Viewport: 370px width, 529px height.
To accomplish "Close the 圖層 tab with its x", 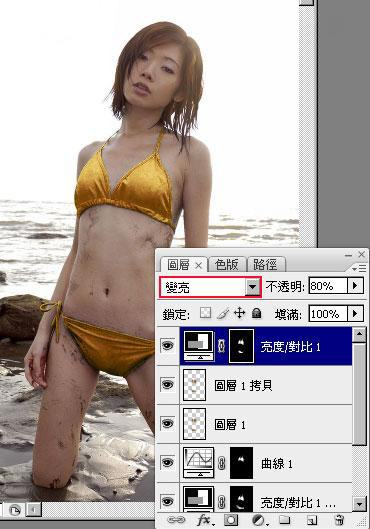I will (x=199, y=266).
